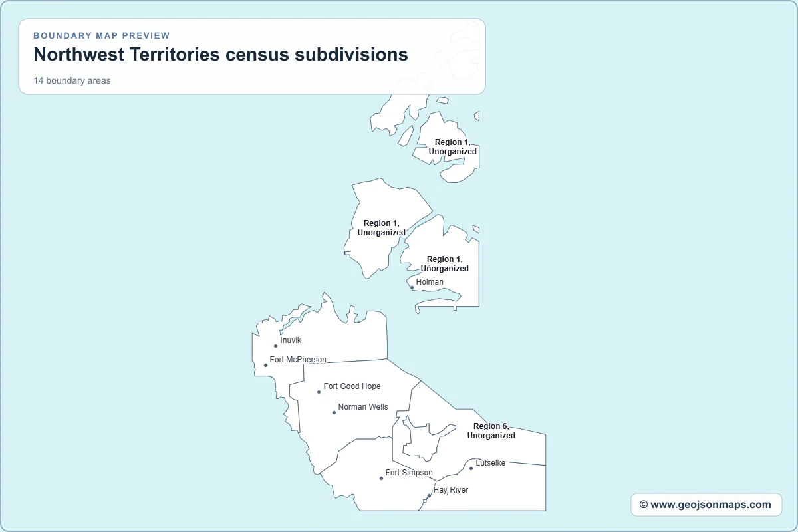Screen dimensions: 798x532
Task: Click the Fort Simpson text label
Action: point(409,473)
